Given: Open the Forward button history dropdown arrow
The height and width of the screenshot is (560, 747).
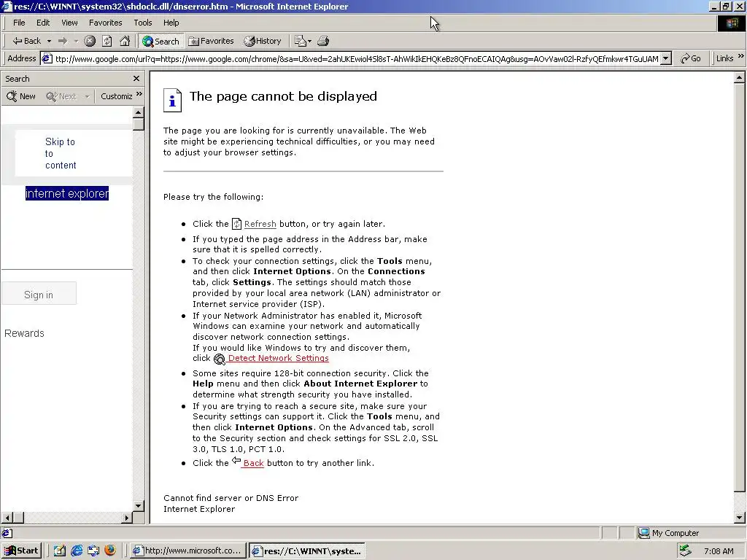Looking at the screenshot, I should tap(76, 42).
